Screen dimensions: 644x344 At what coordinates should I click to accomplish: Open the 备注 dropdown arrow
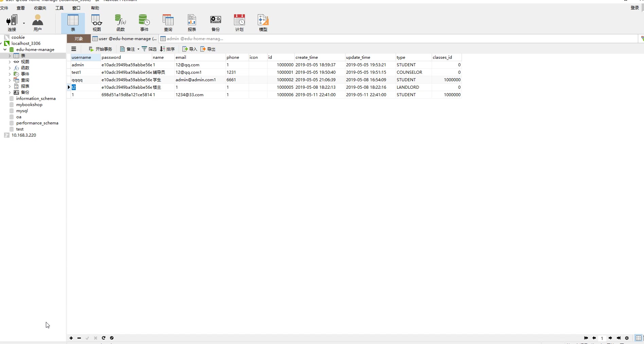(138, 49)
